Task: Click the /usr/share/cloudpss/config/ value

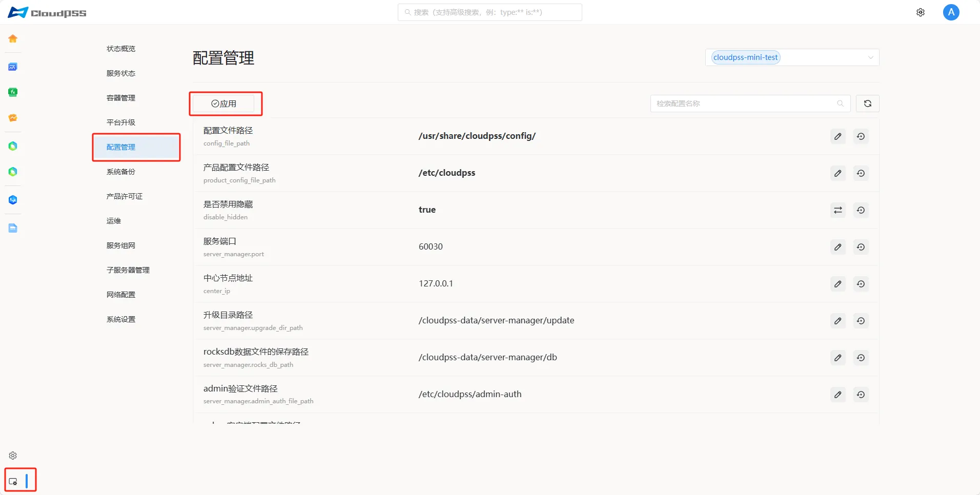Action: pos(477,136)
